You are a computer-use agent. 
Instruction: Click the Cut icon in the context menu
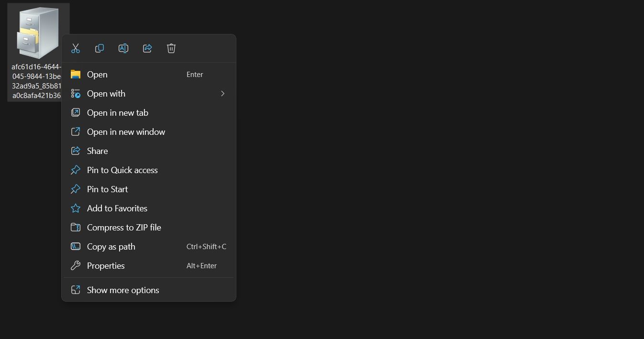tap(75, 48)
